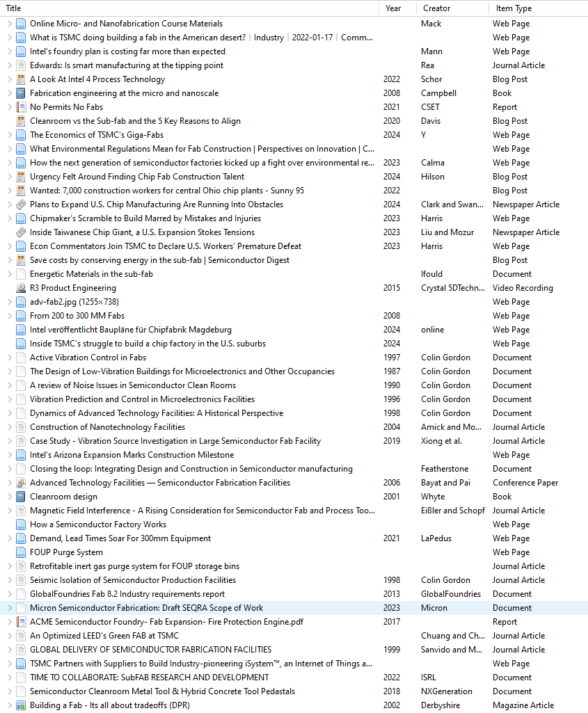The height and width of the screenshot is (713, 588).
Task: Click the journal article icon for "Construction of Nanotechnology Facilities"
Action: click(x=19, y=426)
